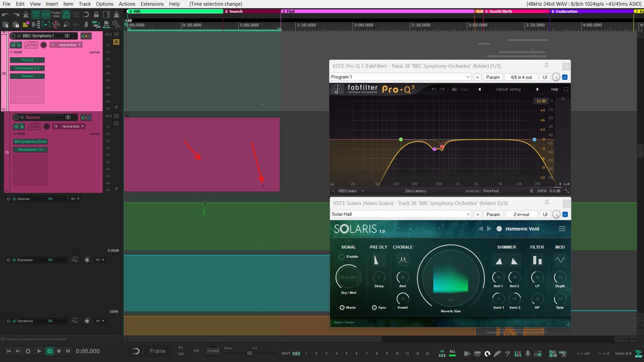Image resolution: width=644 pixels, height=362 pixels.
Task: Open the Insert menu
Action: pos(52,4)
